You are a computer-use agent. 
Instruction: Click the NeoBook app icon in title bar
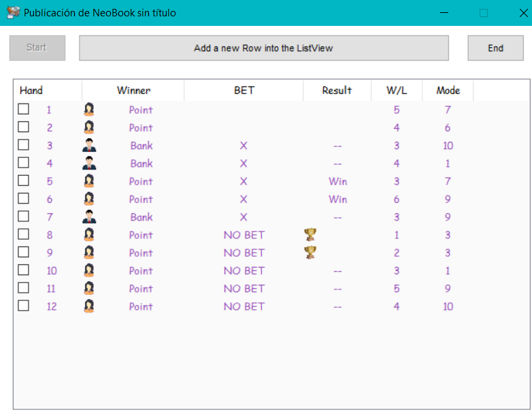tap(13, 12)
